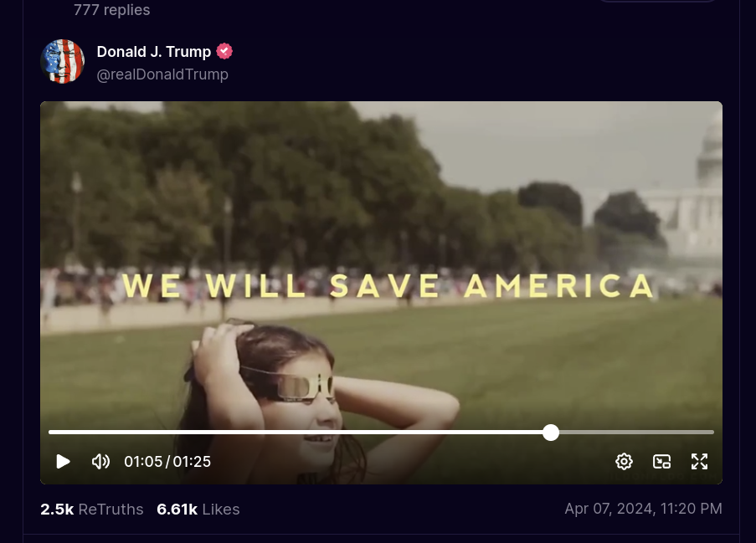Open the flag-painted profile avatar

click(62, 62)
